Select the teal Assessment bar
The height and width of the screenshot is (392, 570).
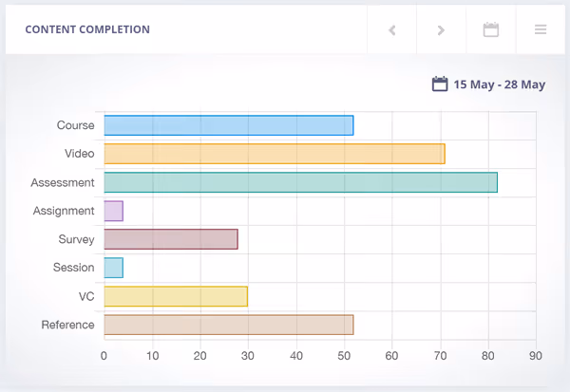point(300,182)
